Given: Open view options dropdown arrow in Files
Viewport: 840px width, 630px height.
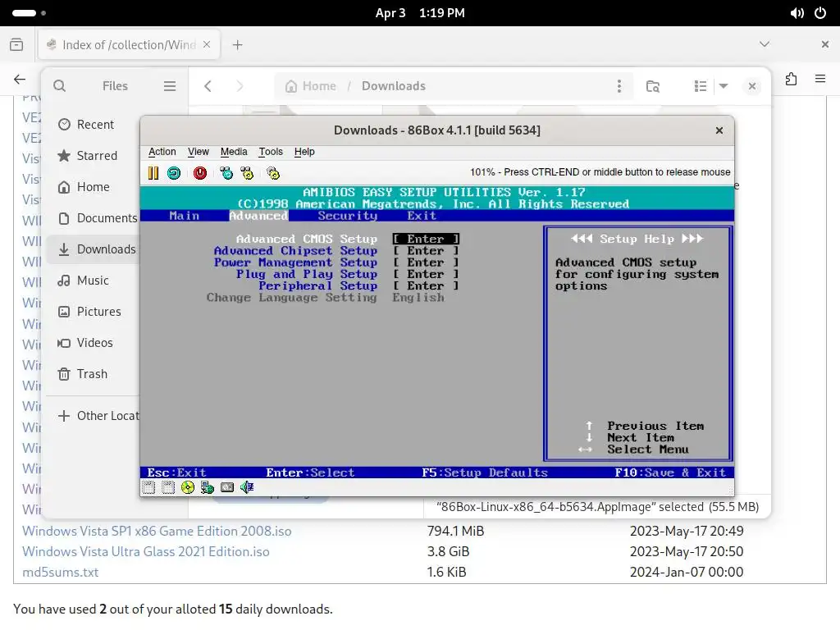Looking at the screenshot, I should pos(724,85).
